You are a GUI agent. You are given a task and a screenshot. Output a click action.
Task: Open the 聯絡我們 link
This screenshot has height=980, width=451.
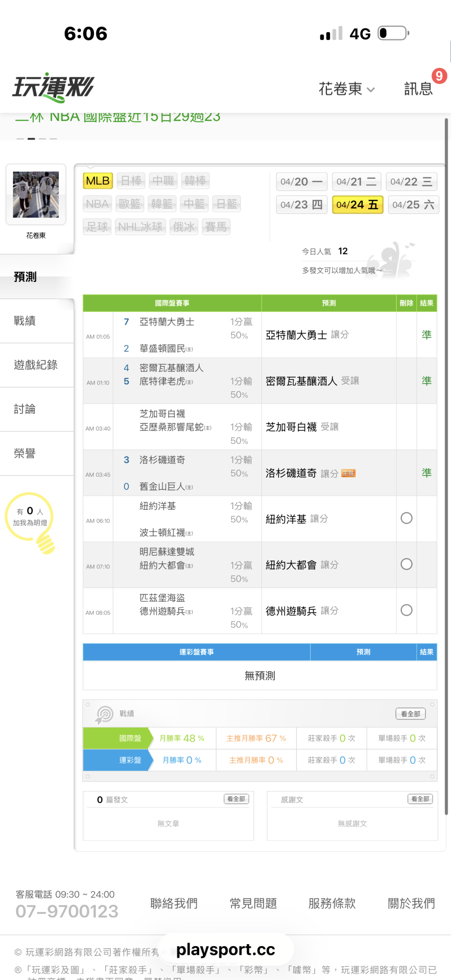174,903
